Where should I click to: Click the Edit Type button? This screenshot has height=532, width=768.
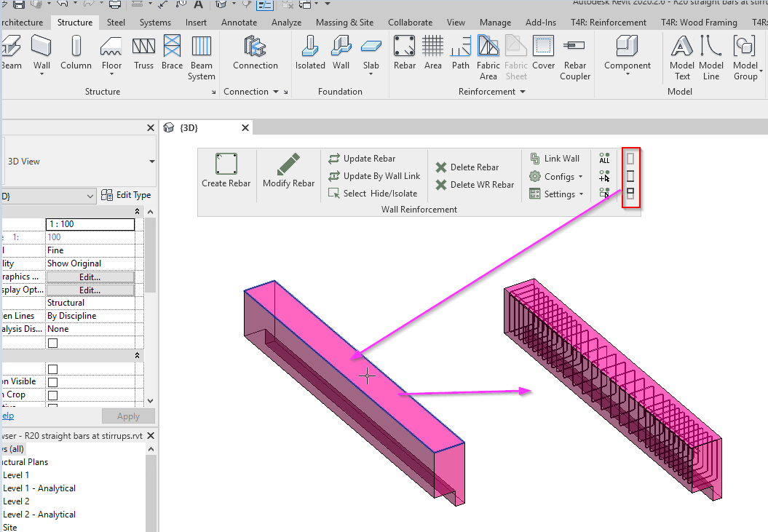(x=126, y=195)
